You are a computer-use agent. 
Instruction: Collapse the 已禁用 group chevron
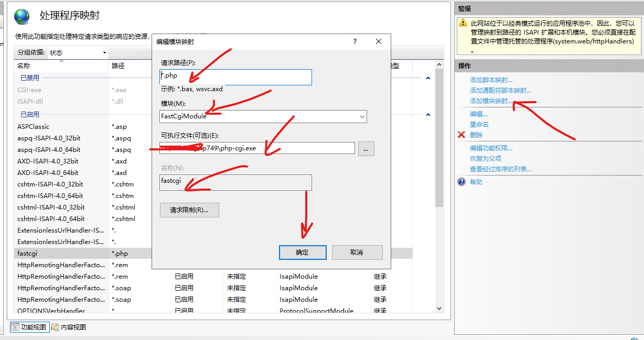point(428,78)
